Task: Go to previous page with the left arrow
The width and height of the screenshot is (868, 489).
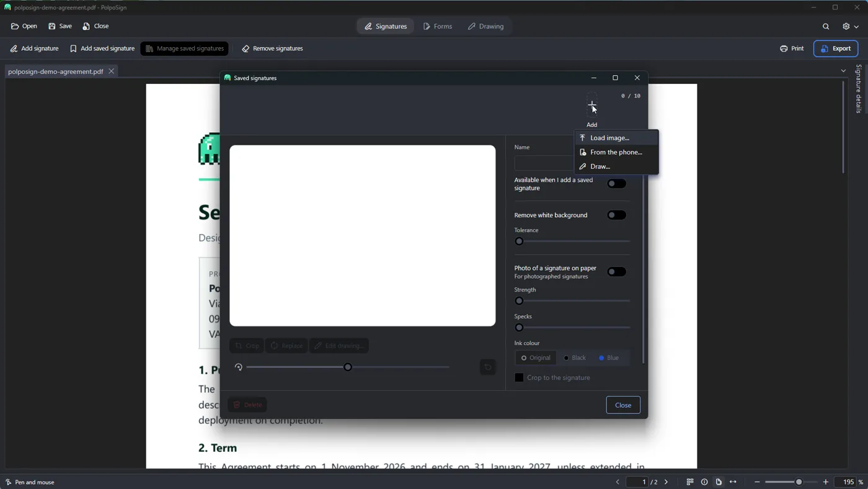Action: [x=618, y=482]
